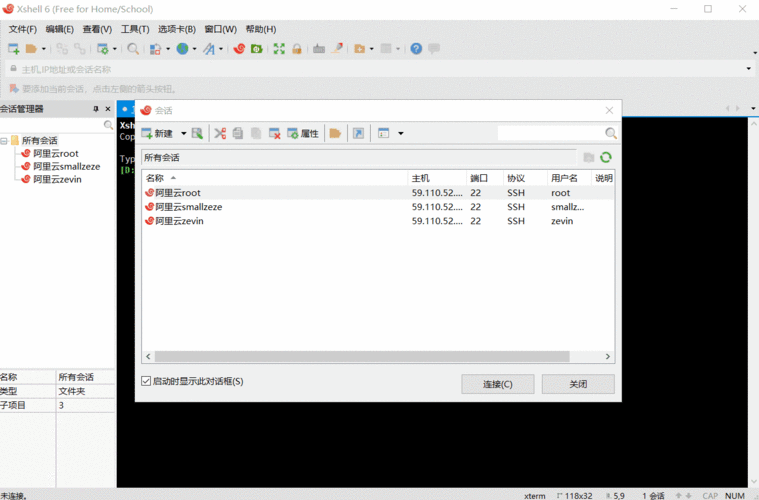Open the 窗口(W) menu
Screen dimensions: 759x500
(220, 29)
